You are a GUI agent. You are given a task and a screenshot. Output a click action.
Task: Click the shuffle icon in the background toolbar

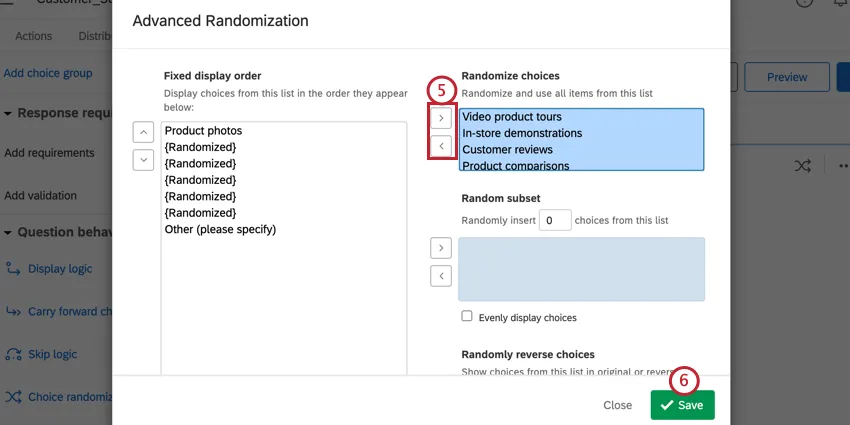(x=802, y=166)
